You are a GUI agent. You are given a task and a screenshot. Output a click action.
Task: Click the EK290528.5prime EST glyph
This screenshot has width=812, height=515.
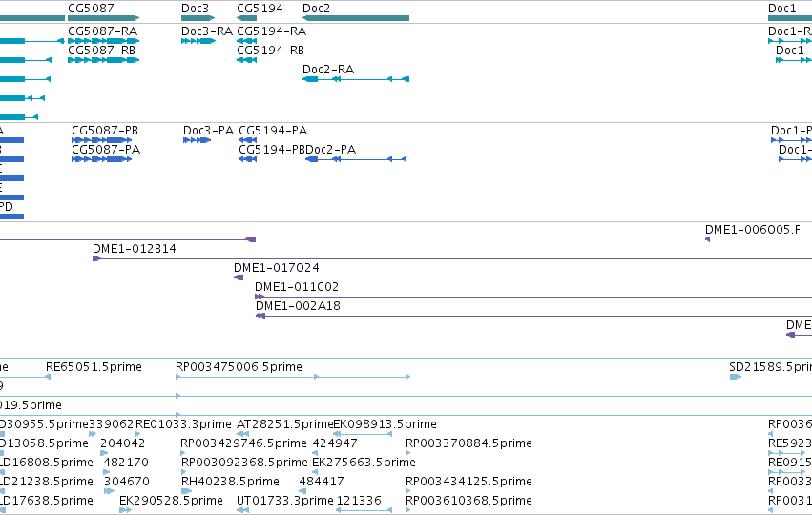point(125,510)
